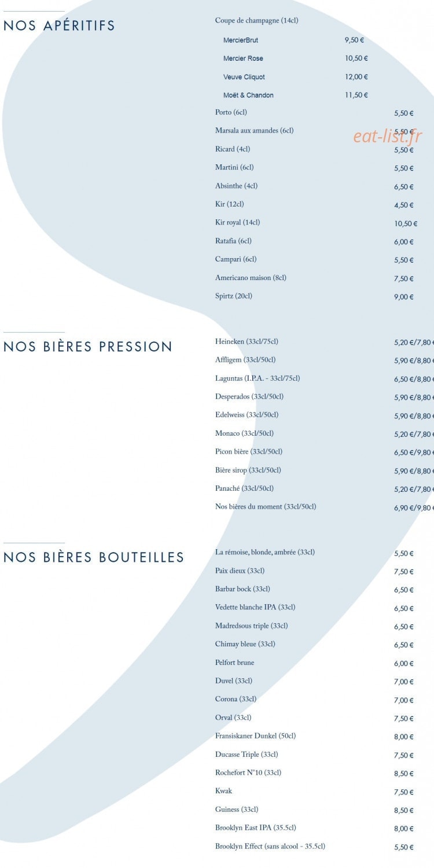Image resolution: width=434 pixels, height=868 pixels.
Task: Select the NOS APÉRITIFS section heading
Action: (x=59, y=25)
